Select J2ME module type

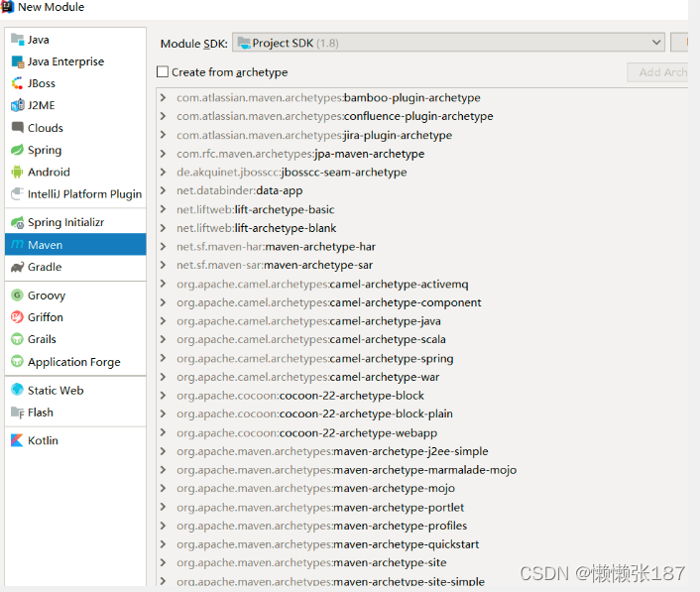75,105
